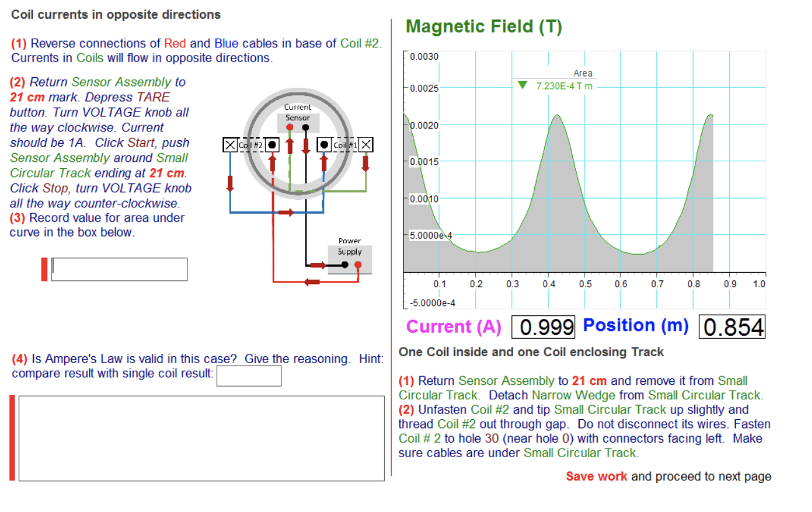Toggle the dashed Coil #2 selection outline
This screenshot has height=512, width=812.
252,144
